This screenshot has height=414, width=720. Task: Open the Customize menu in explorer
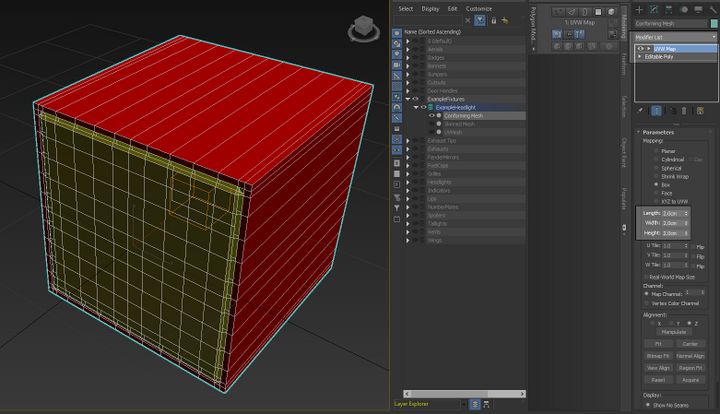[x=479, y=9]
